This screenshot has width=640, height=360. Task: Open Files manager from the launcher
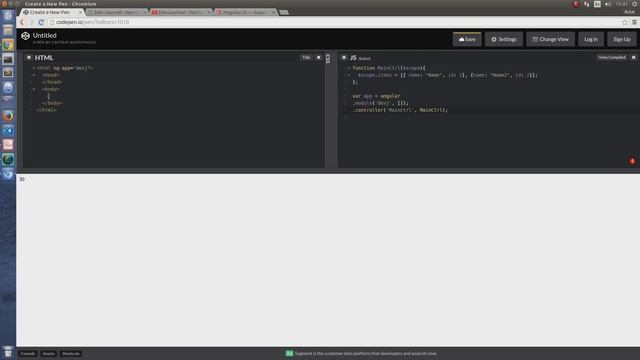(x=8, y=31)
